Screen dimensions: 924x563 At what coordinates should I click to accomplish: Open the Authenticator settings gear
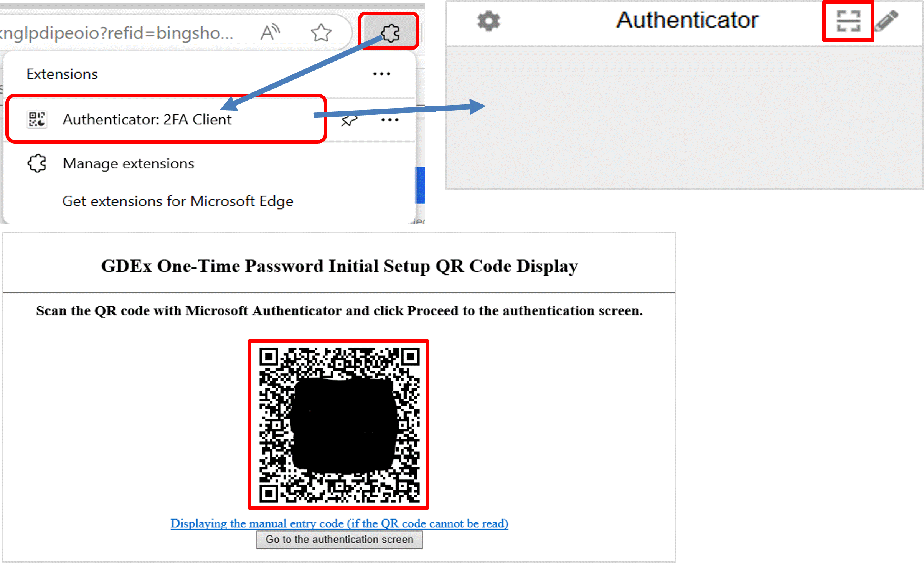pos(488,21)
